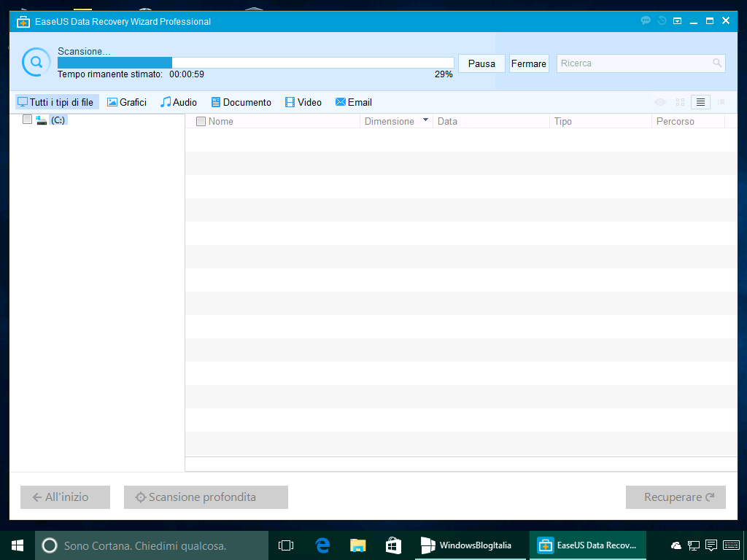Filter by Video file type
This screenshot has height=560, width=747.
[303, 102]
